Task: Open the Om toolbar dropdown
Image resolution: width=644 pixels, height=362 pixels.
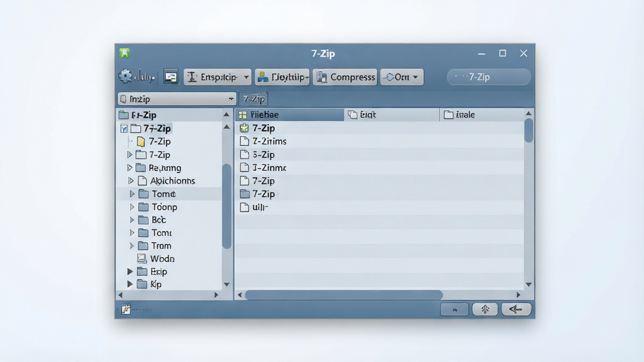Action: (x=402, y=77)
